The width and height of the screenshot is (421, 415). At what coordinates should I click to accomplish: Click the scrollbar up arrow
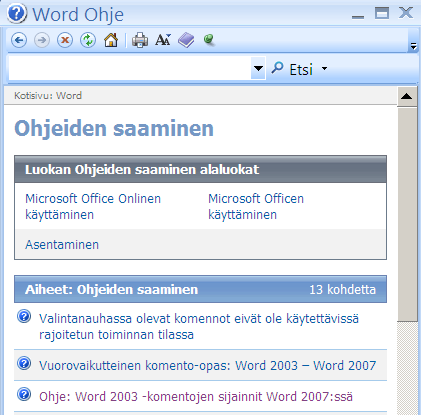point(407,97)
